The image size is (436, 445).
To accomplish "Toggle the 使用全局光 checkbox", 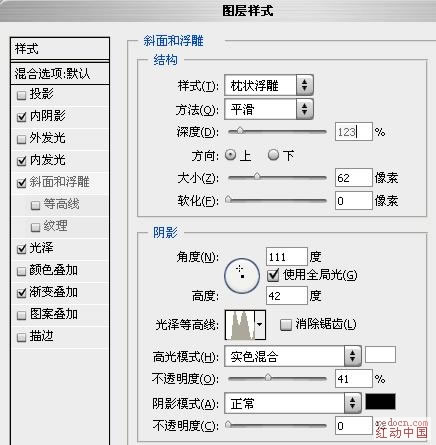I will 273,275.
